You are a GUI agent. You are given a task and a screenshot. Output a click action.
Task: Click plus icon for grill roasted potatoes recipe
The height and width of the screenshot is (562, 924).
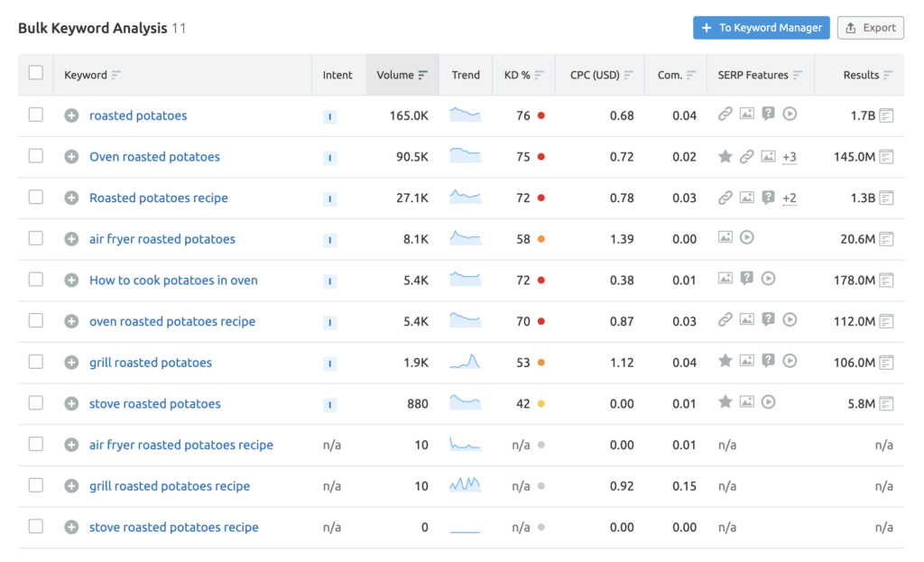[x=71, y=486]
